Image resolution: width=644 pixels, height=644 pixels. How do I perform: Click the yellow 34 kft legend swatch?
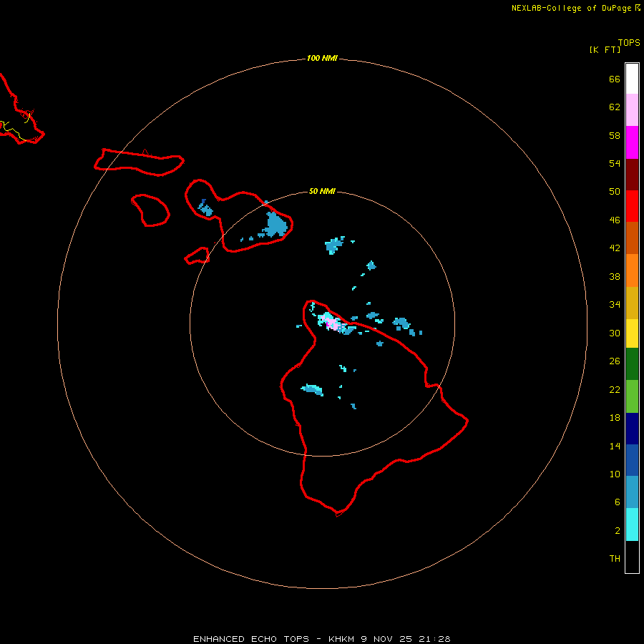click(632, 333)
